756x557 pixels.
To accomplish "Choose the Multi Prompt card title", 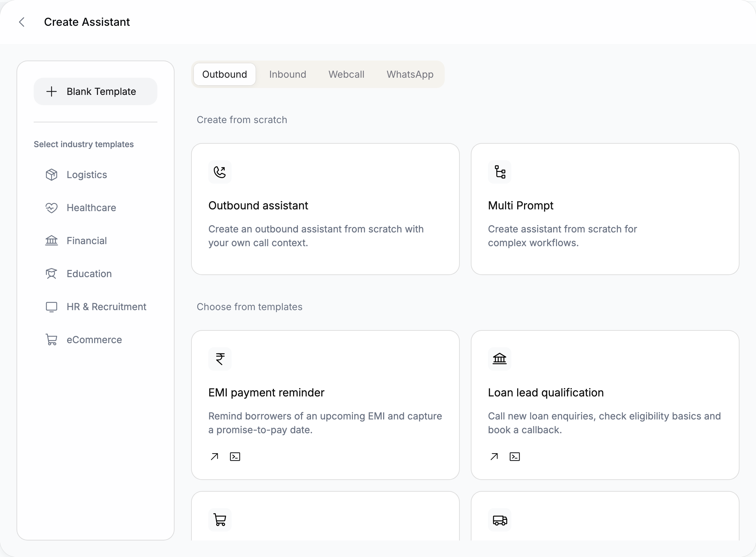I will pyautogui.click(x=521, y=206).
